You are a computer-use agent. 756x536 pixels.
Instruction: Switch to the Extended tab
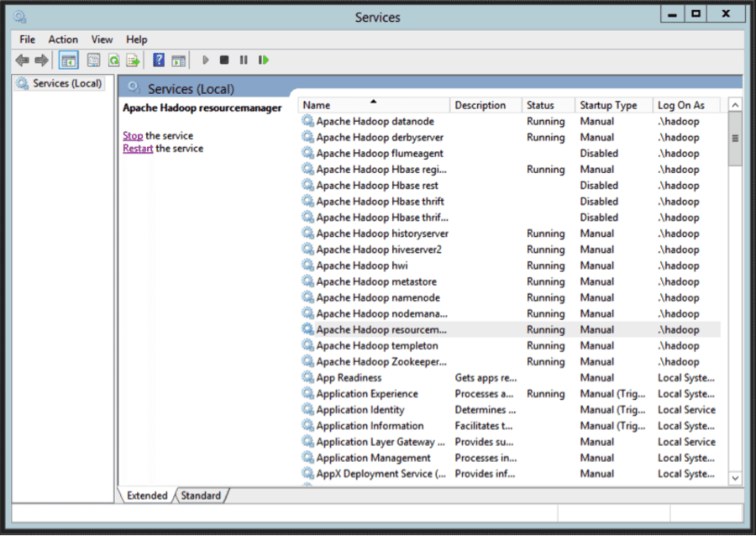[x=147, y=496]
